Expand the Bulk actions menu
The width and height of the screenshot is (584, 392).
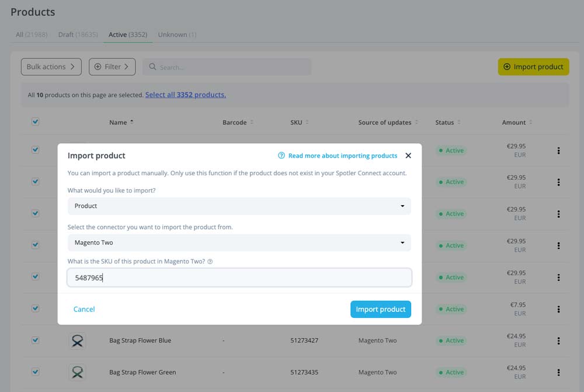(51, 67)
